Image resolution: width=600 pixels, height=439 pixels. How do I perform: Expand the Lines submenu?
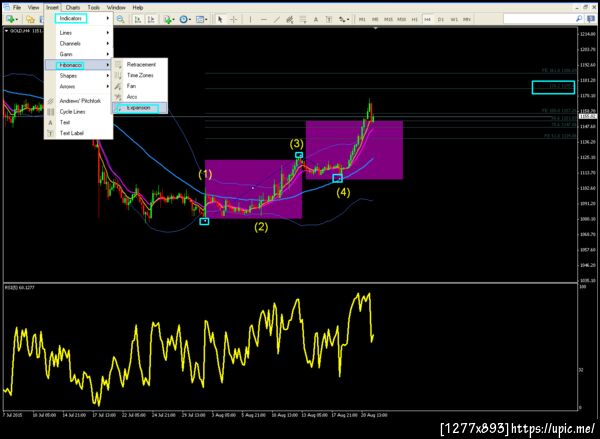78,33
